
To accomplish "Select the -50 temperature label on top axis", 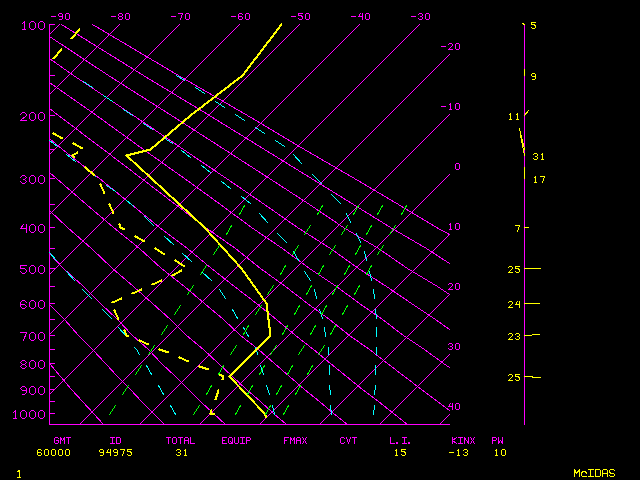I will coord(300,17).
